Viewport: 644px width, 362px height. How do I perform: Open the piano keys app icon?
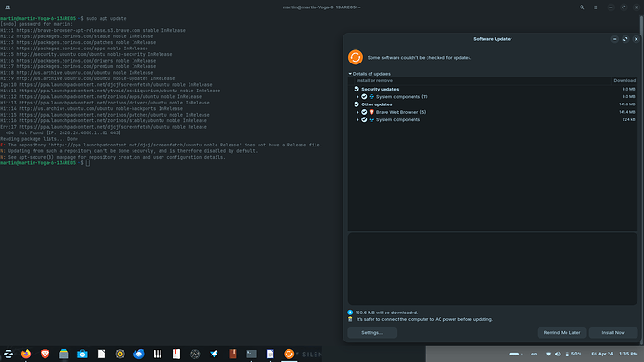(x=158, y=354)
